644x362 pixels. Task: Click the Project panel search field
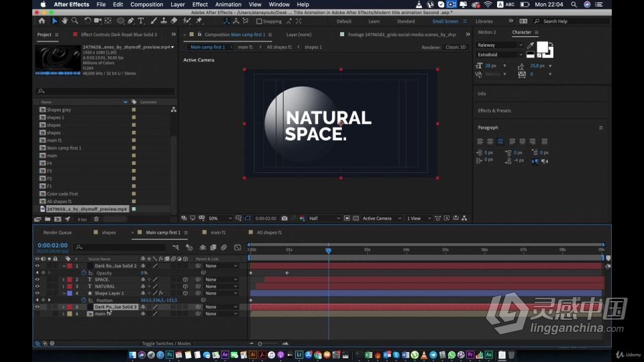point(105,91)
